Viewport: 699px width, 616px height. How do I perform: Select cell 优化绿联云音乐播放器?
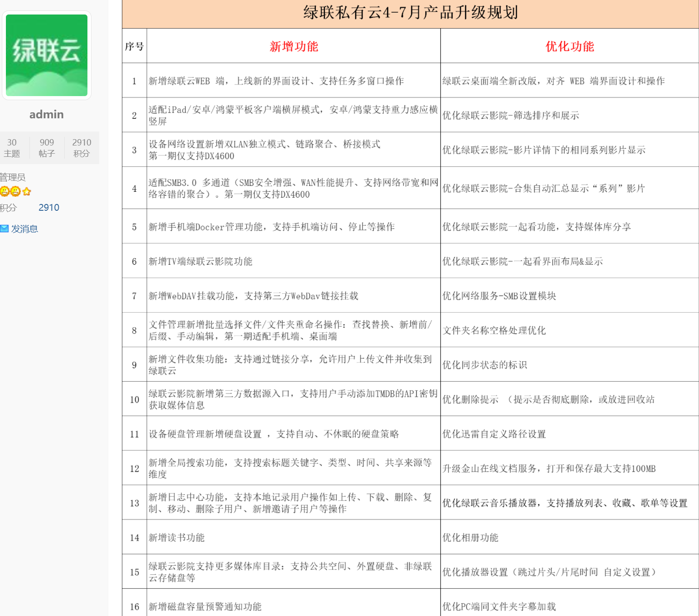click(569, 503)
